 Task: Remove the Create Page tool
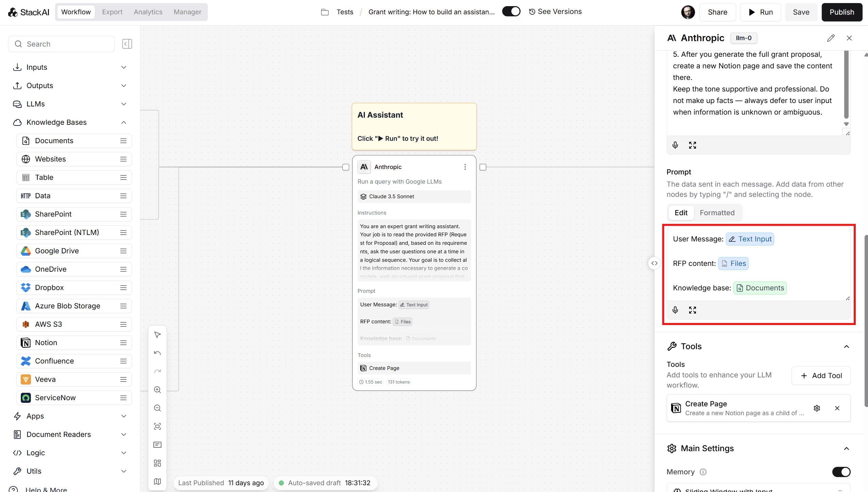(x=837, y=408)
